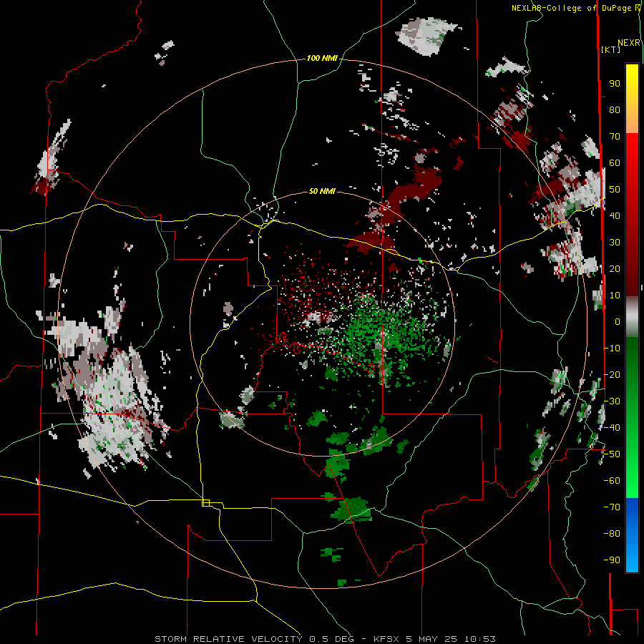
Task: Click the "-50" velocity scale label
Action: coord(612,454)
